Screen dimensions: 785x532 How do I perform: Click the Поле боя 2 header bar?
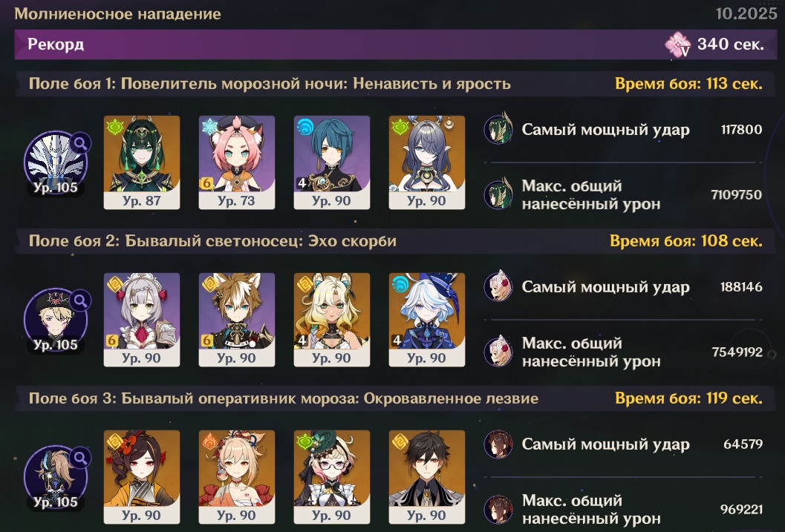pos(396,241)
